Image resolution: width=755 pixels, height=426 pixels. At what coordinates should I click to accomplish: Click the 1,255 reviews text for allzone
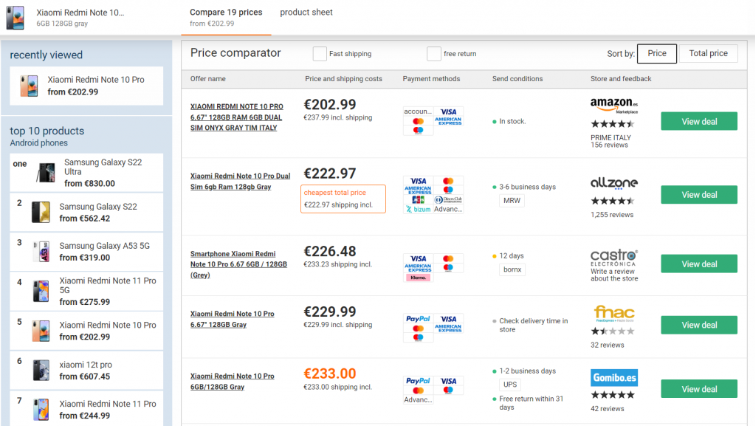coord(612,215)
